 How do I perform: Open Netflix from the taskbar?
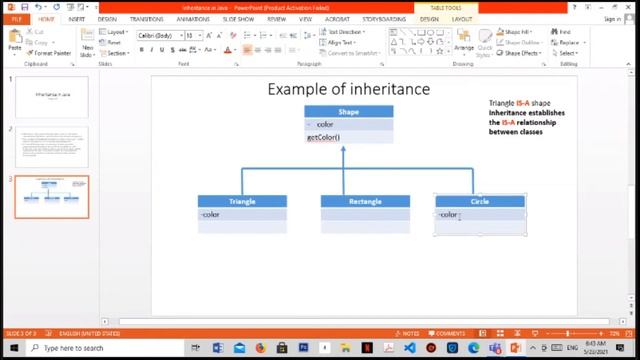point(367,348)
